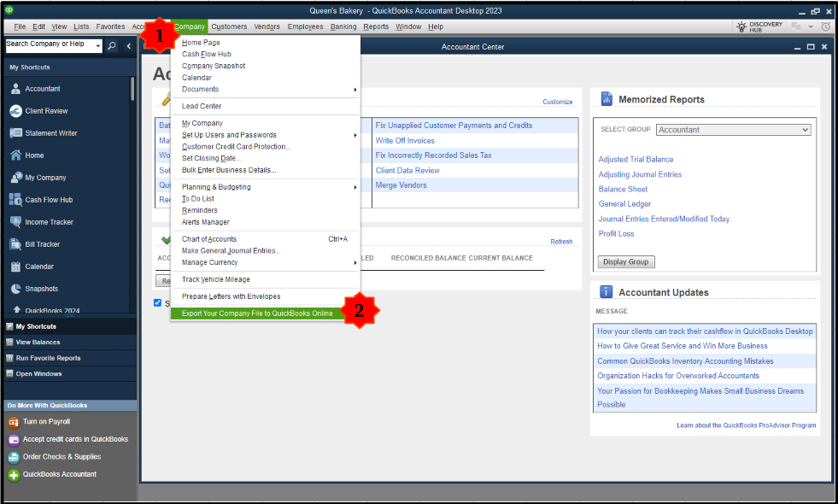Click the Customize link
The image size is (838, 504).
(558, 103)
